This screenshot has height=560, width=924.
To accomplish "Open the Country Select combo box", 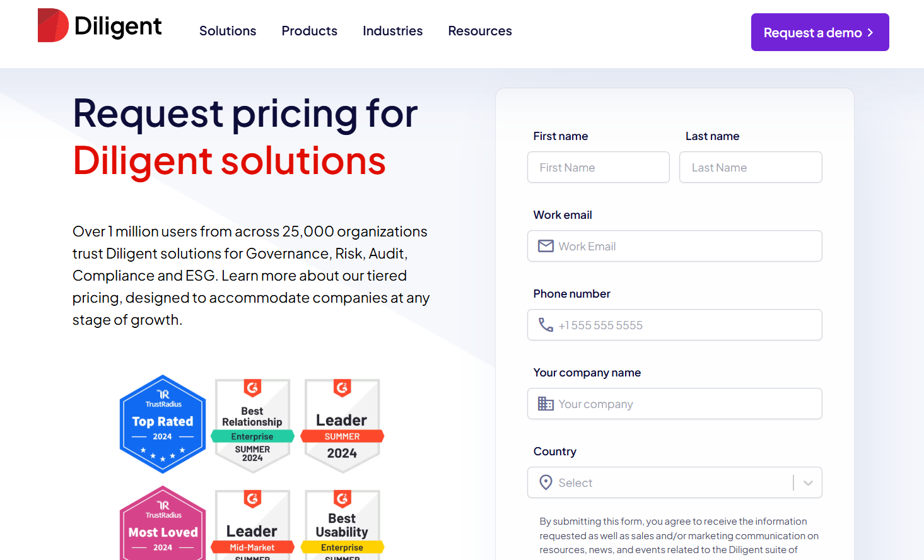I will coord(662,483).
